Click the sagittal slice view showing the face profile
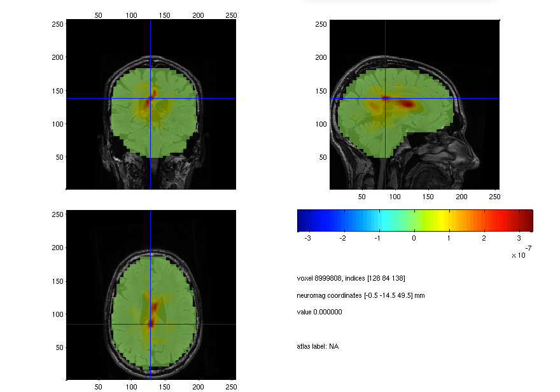The image size is (560, 392). 414,104
